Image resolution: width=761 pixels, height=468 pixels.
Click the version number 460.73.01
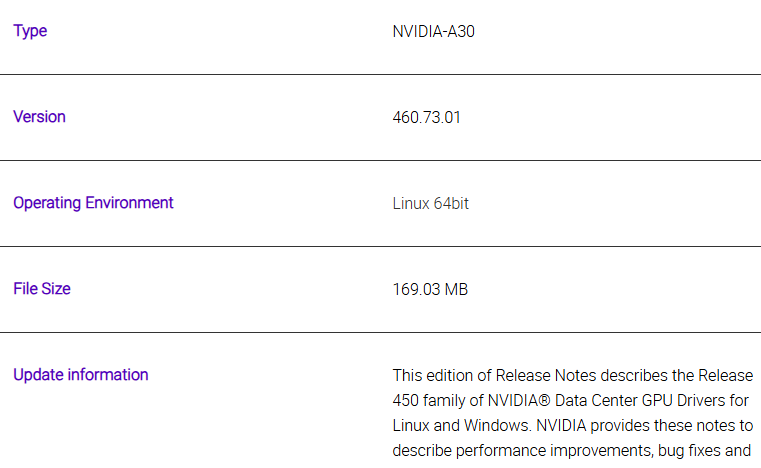point(426,117)
